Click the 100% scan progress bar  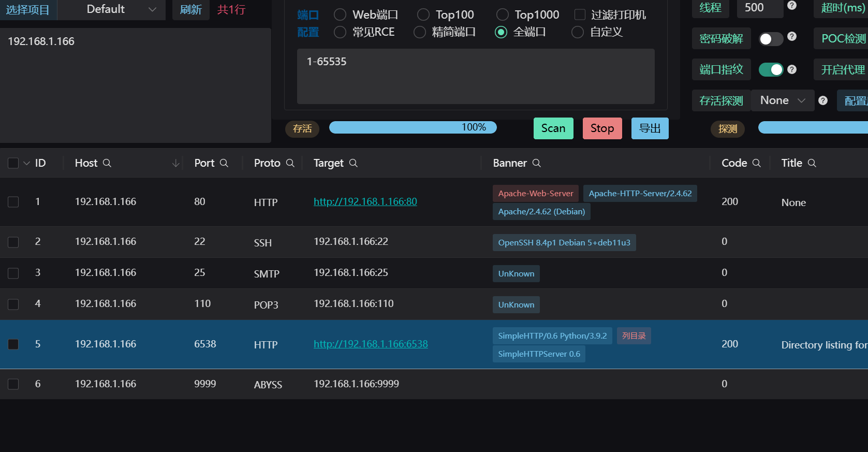tap(413, 127)
